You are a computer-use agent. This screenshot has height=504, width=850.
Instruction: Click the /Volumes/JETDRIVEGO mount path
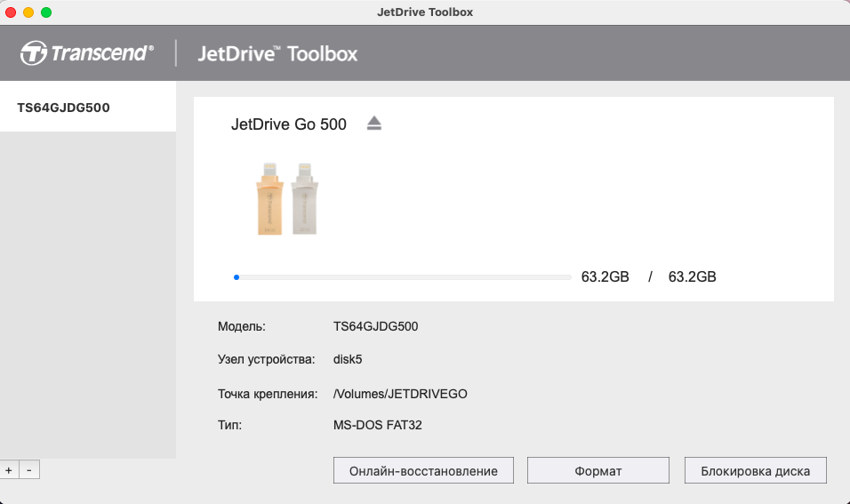click(400, 394)
